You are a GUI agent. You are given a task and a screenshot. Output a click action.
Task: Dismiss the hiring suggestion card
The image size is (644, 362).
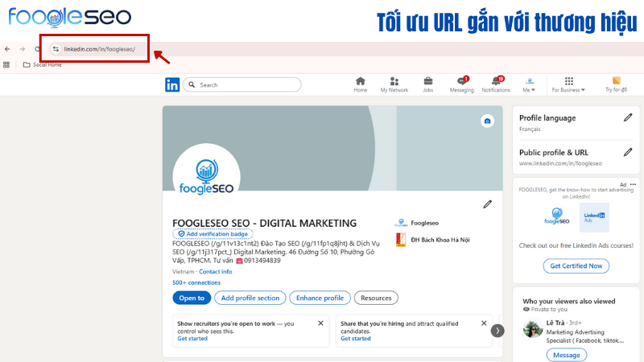484,323
